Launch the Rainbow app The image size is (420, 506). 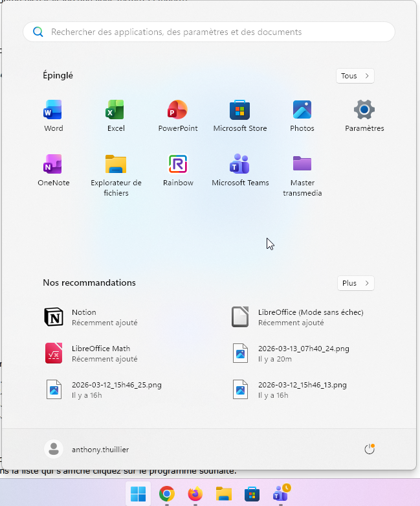pos(178,170)
